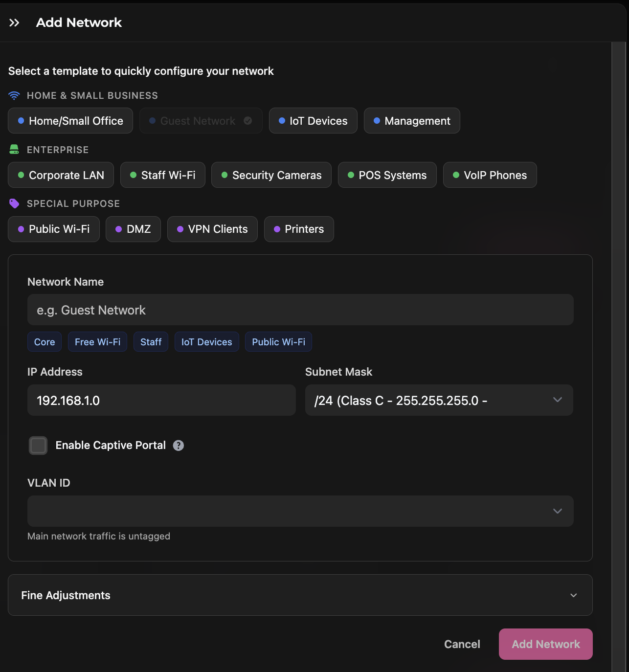Screen dimensions: 629x672
Task: Apply the VoIP Phones template
Action: click(490, 175)
